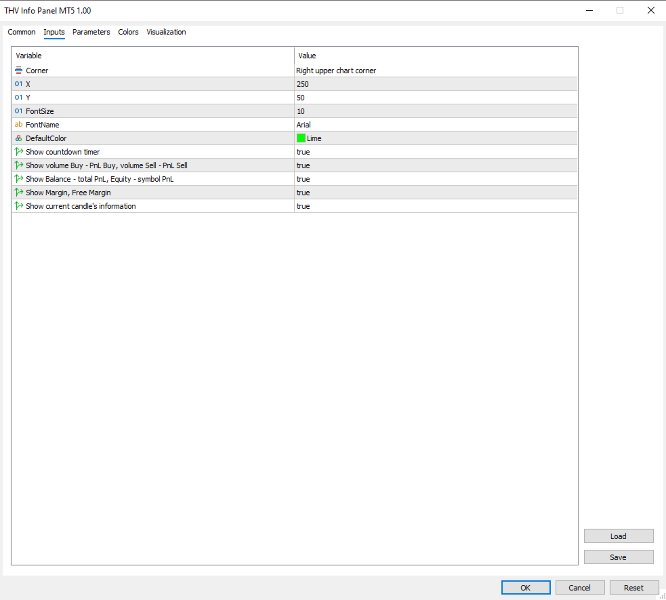Click Save to export input settings
This screenshot has width=666, height=600.
click(x=618, y=557)
